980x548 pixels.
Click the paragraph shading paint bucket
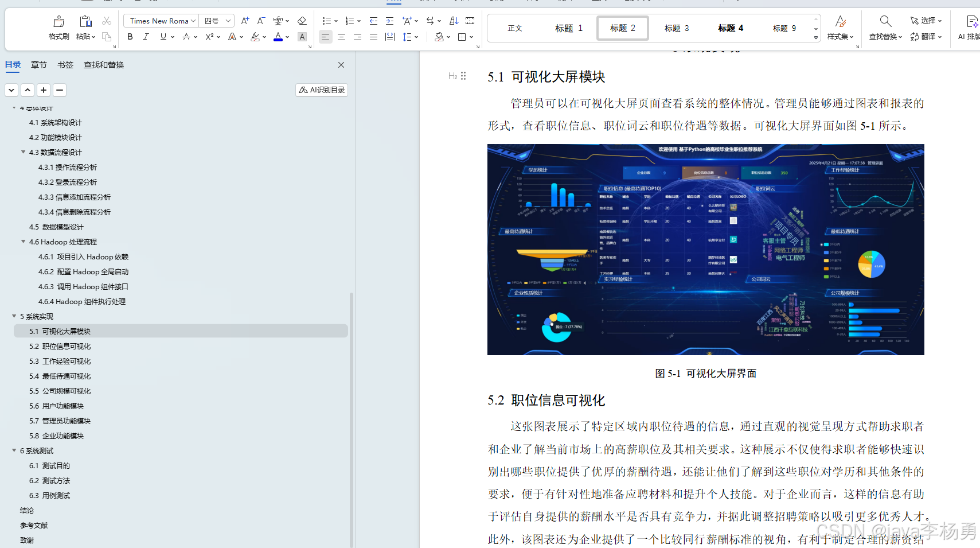pos(439,37)
